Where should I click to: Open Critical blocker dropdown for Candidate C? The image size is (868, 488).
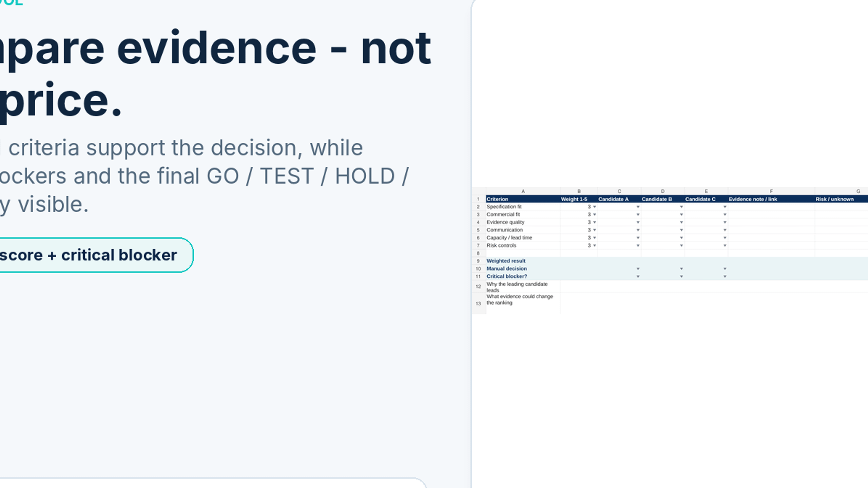pos(725,277)
